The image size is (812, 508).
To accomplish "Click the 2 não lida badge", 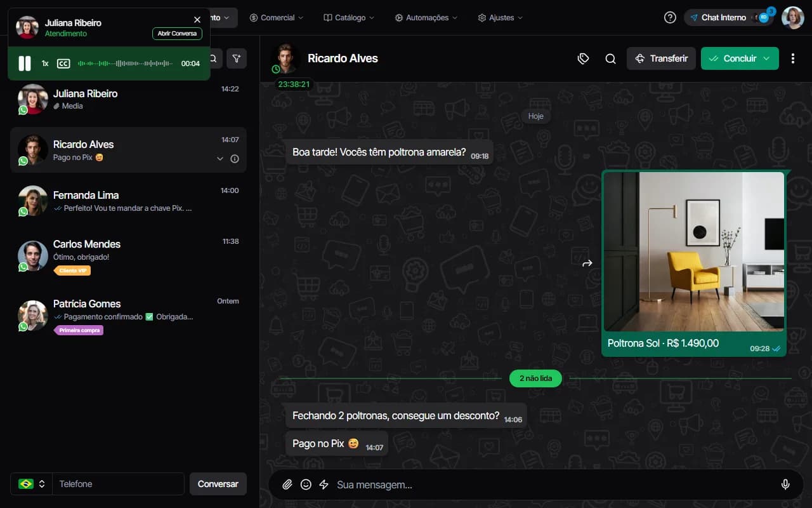I will point(535,378).
